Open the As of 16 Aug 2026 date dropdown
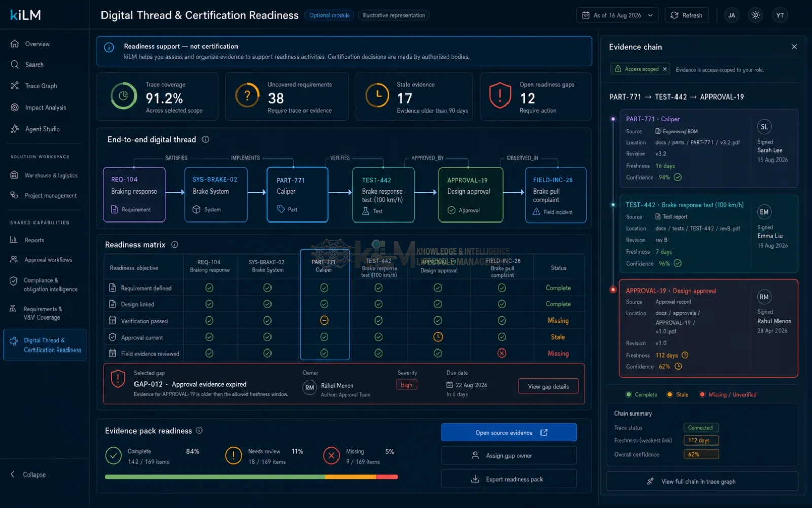The height and width of the screenshot is (508, 812). [x=617, y=15]
